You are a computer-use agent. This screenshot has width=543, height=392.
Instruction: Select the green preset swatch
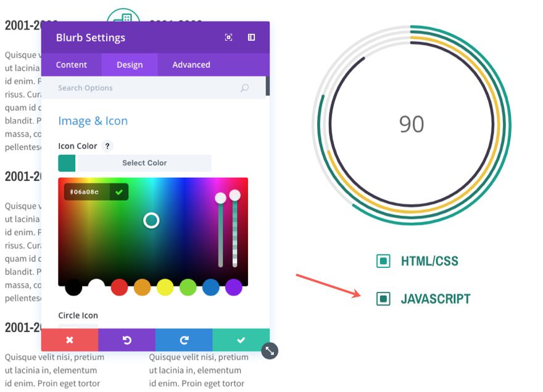[188, 287]
